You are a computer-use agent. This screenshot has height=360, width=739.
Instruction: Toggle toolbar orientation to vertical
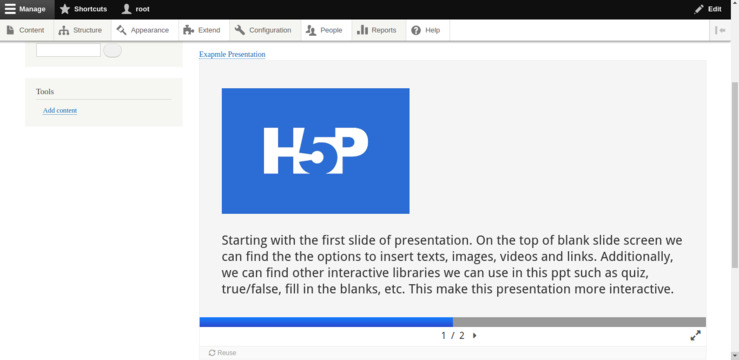pyautogui.click(x=720, y=30)
